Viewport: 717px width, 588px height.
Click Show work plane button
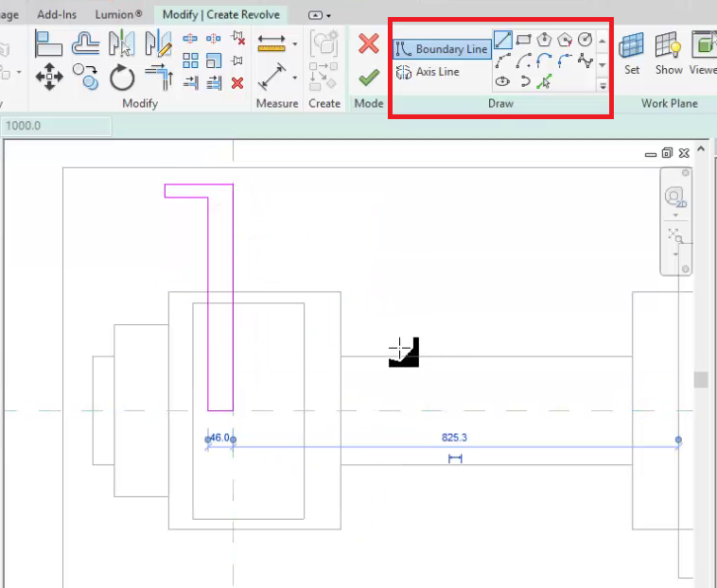669,53
